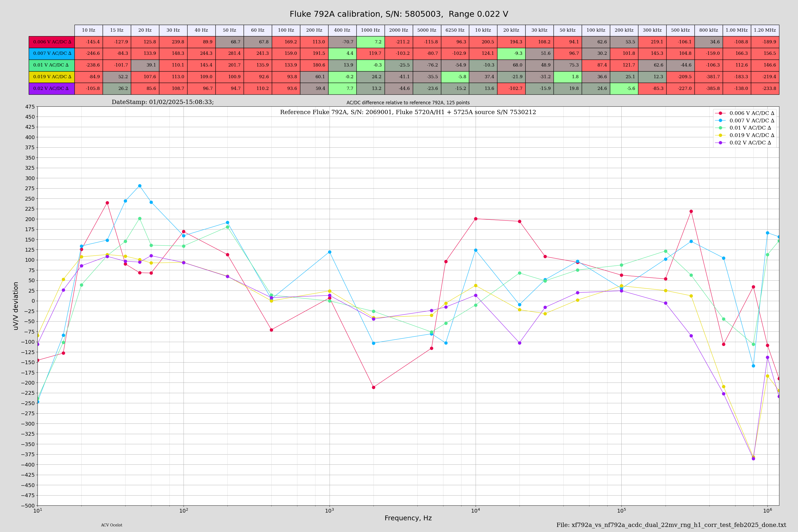Click the table cell showing -385.8
Image resolution: width=798 pixels, height=532 pixels.
pos(709,89)
